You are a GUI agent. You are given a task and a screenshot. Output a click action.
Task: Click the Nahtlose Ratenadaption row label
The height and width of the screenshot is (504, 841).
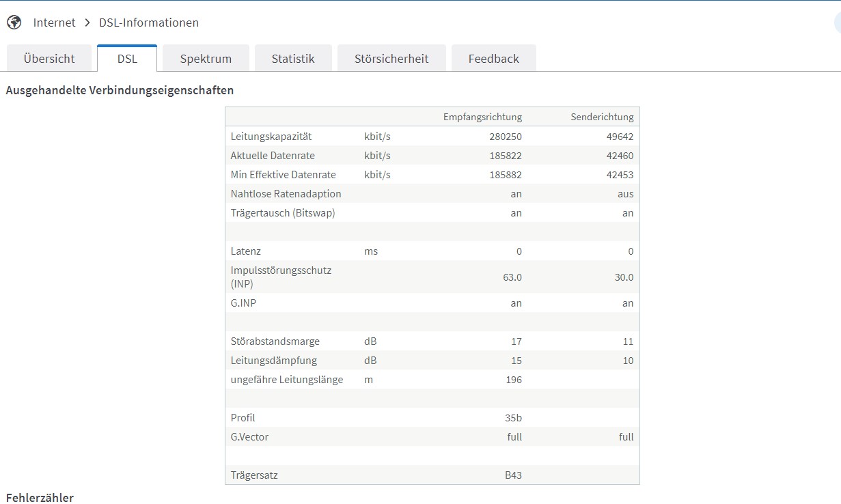pyautogui.click(x=286, y=194)
